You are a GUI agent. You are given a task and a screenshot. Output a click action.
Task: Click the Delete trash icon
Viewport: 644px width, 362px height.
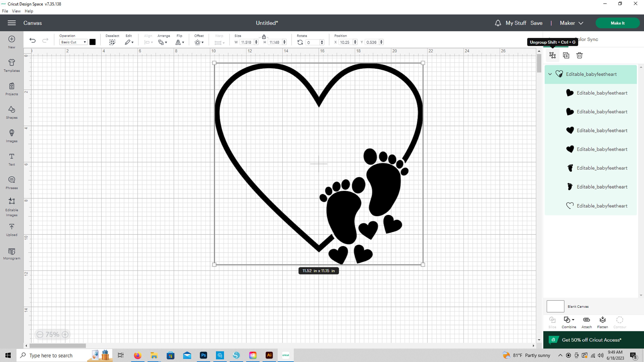[x=580, y=55]
